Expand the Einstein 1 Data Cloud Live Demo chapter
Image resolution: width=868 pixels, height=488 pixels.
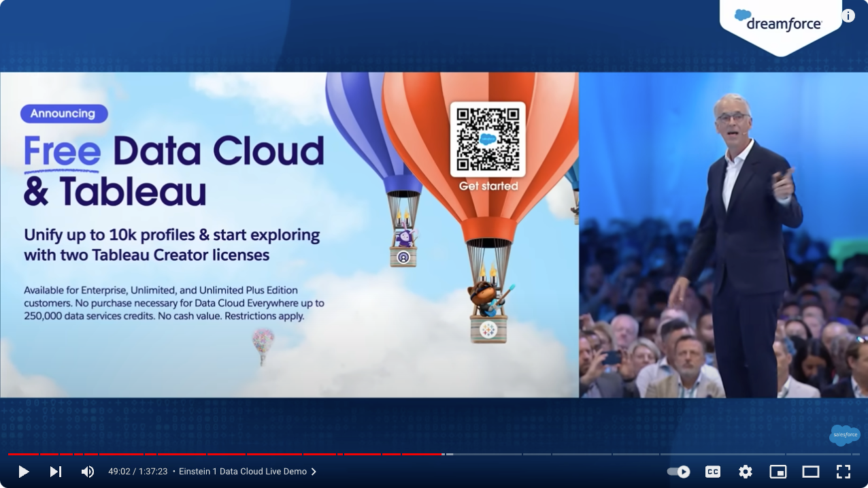pyautogui.click(x=248, y=472)
